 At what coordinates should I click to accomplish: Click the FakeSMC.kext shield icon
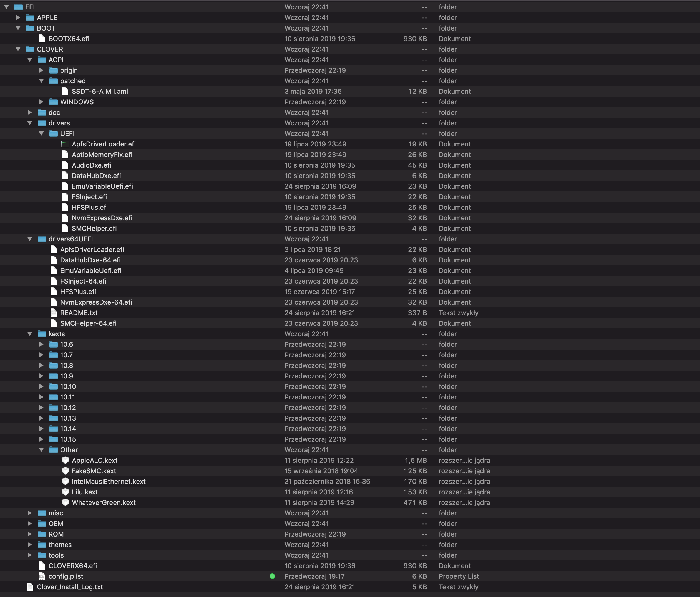(65, 471)
